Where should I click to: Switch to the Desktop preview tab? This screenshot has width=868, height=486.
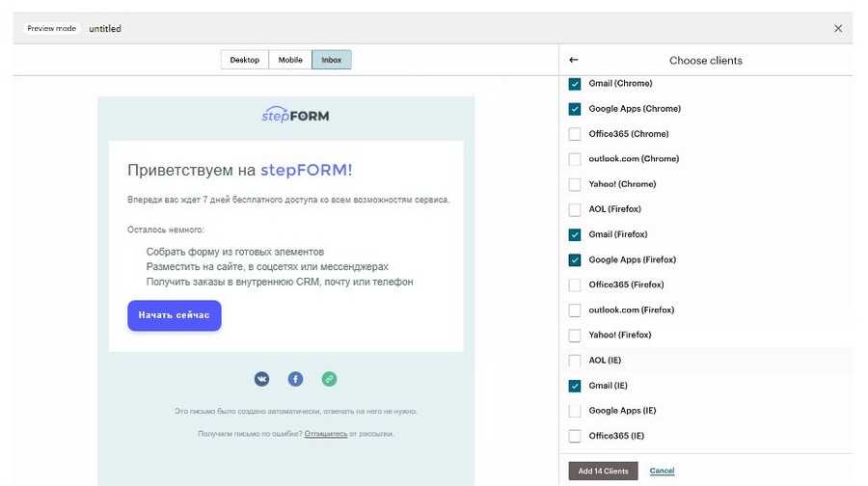(245, 60)
